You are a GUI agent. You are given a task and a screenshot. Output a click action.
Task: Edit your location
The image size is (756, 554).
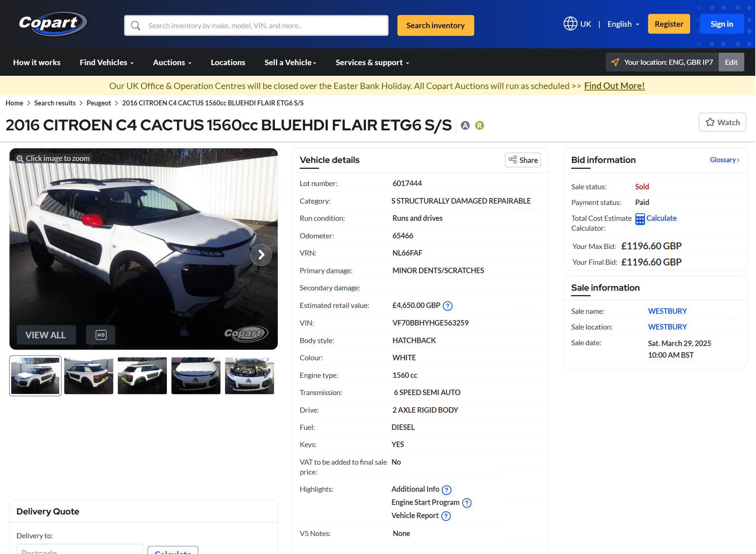[x=731, y=62]
